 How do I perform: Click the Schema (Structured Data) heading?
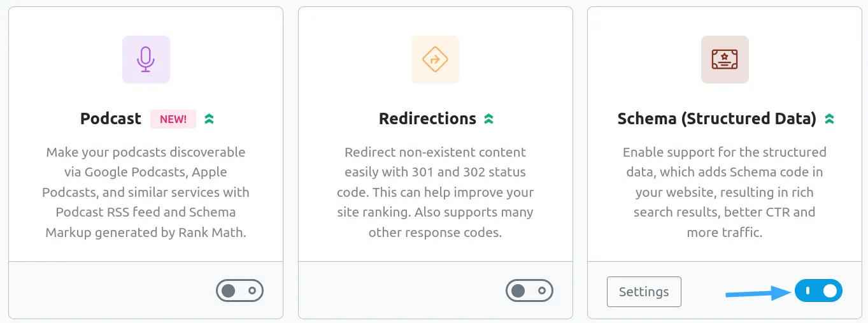pyautogui.click(x=716, y=119)
